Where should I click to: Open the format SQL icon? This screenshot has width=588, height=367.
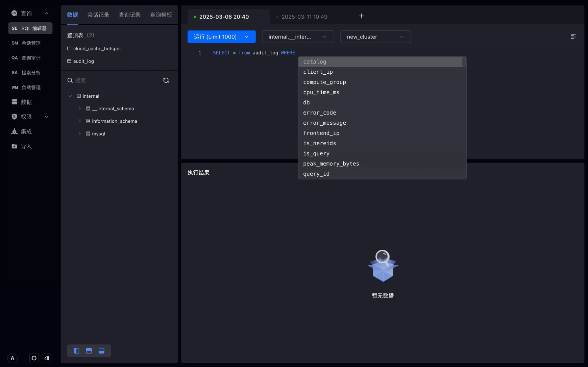(x=573, y=36)
